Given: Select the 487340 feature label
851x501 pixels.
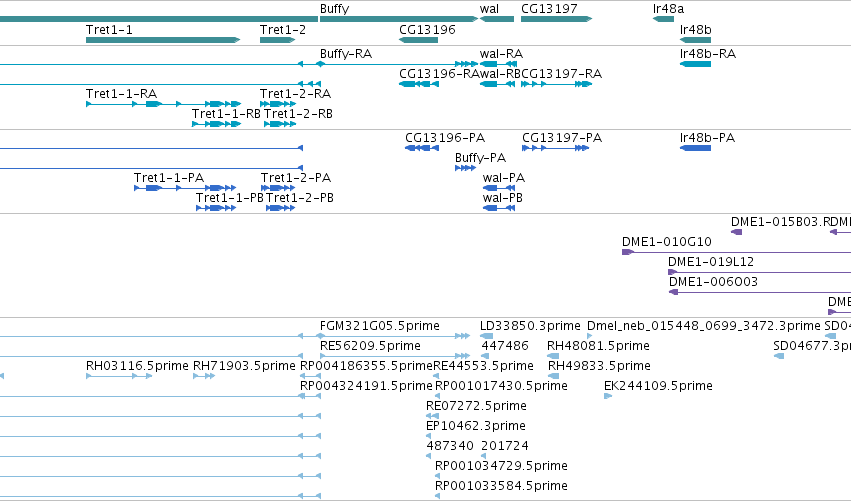Looking at the screenshot, I should coord(450,446).
